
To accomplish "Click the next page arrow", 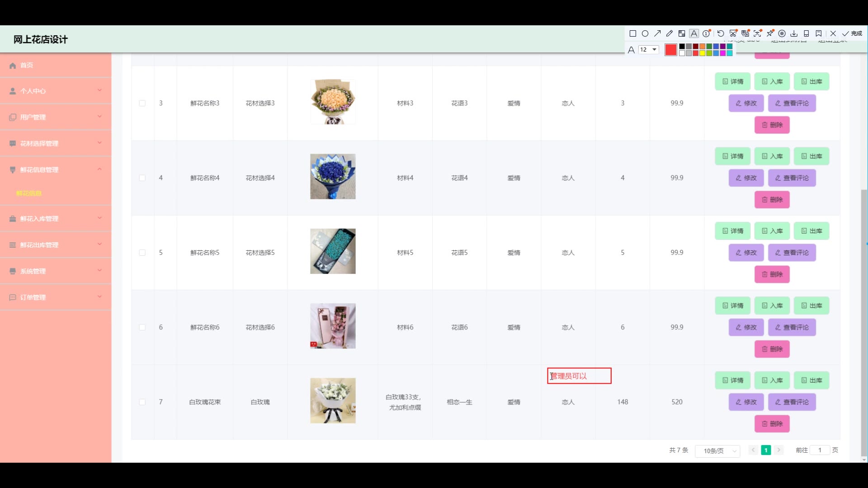I will 778,450.
